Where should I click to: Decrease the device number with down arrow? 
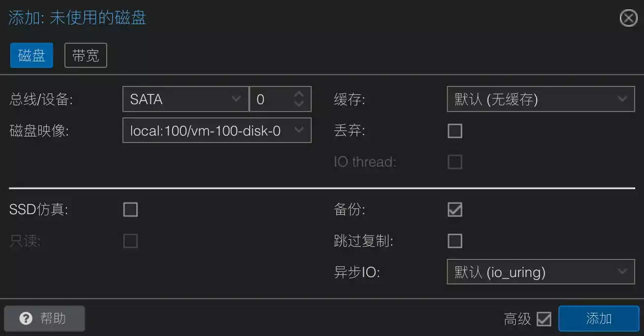pyautogui.click(x=299, y=104)
